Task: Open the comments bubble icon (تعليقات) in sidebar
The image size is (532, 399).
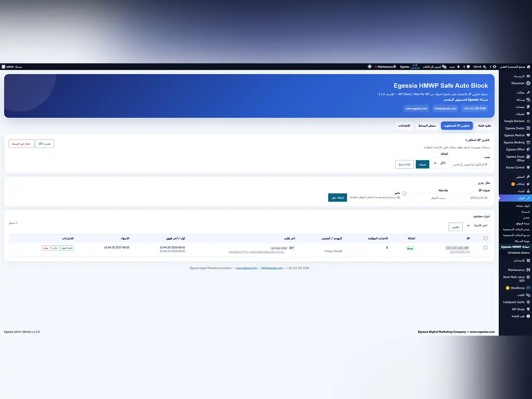Action: (x=528, y=114)
